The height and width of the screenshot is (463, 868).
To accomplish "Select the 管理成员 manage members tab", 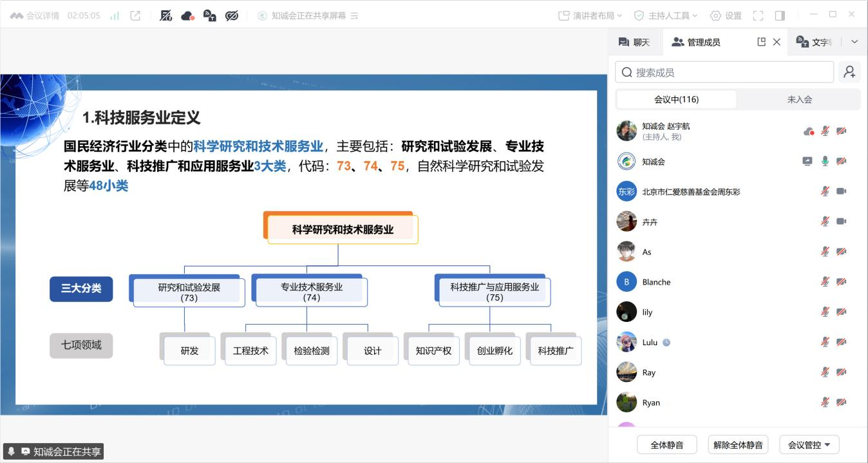I will 696,42.
